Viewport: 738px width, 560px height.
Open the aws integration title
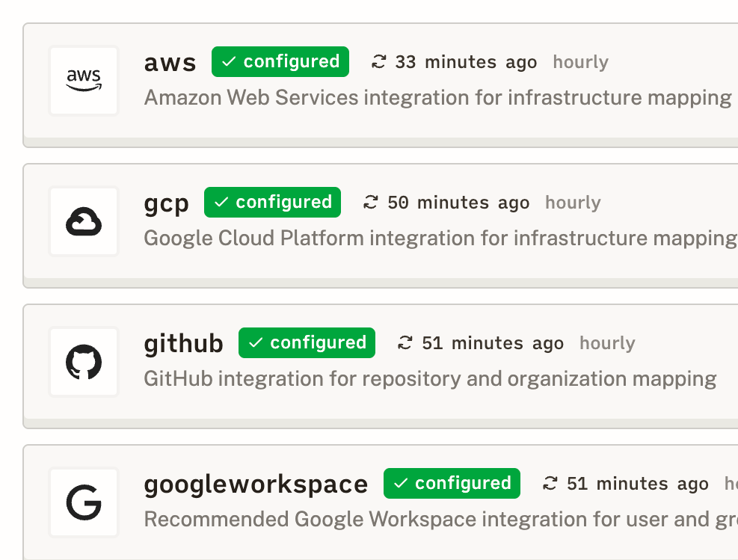click(x=170, y=63)
